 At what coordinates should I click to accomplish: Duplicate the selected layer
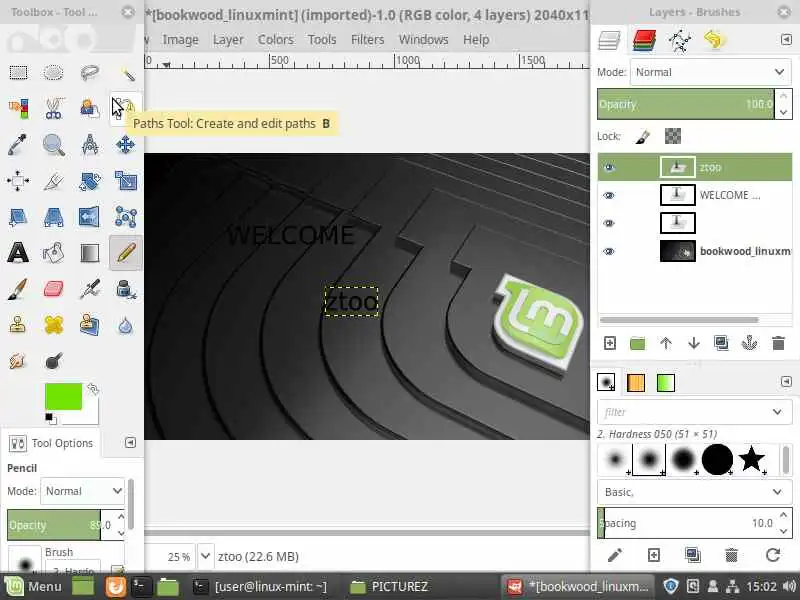(721, 343)
